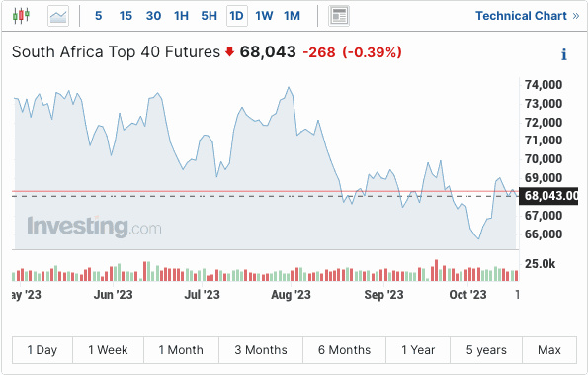Select the area chart type icon
This screenshot has height=375, width=588.
coord(58,16)
